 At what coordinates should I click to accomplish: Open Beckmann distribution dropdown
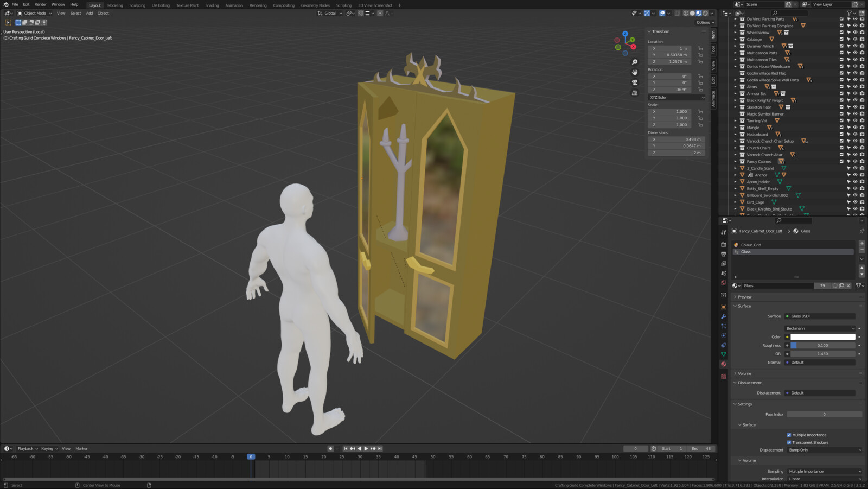(820, 328)
